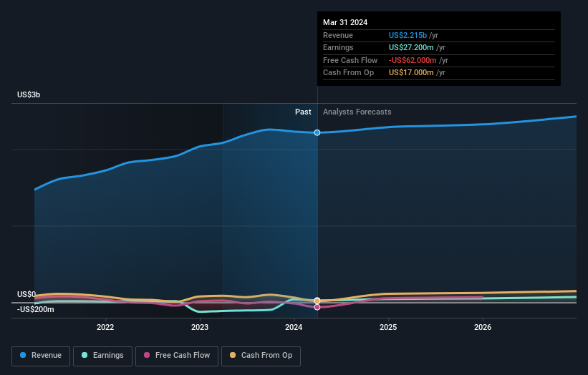
Task: Select the 2022 x-axis label
Action: pos(105,328)
